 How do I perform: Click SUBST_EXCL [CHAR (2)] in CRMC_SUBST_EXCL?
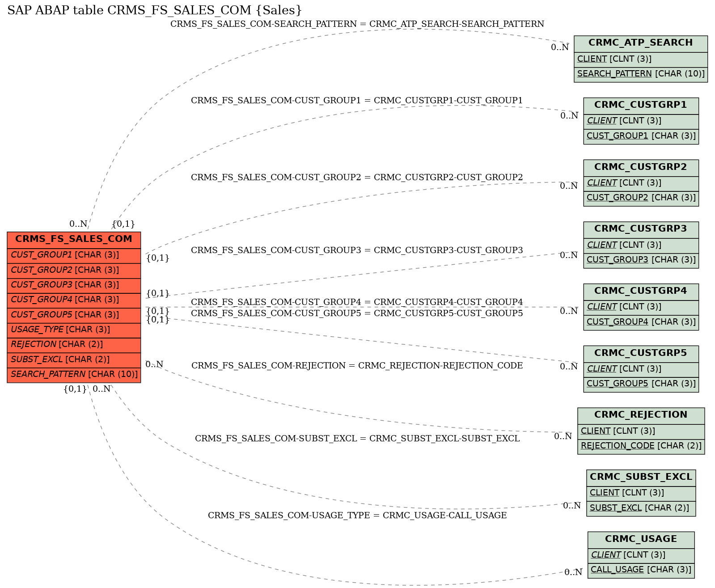641,508
